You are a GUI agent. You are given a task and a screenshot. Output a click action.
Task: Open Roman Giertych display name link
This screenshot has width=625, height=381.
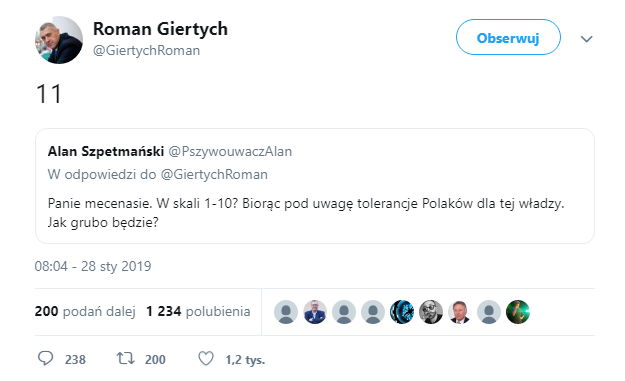[x=160, y=29]
